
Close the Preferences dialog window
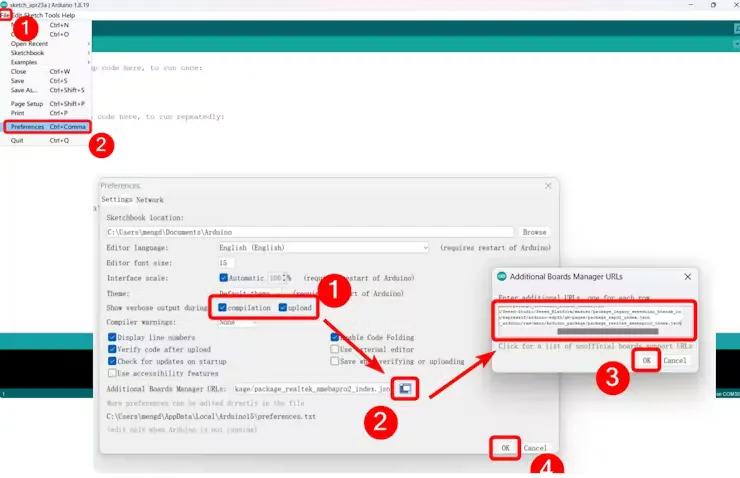point(548,186)
